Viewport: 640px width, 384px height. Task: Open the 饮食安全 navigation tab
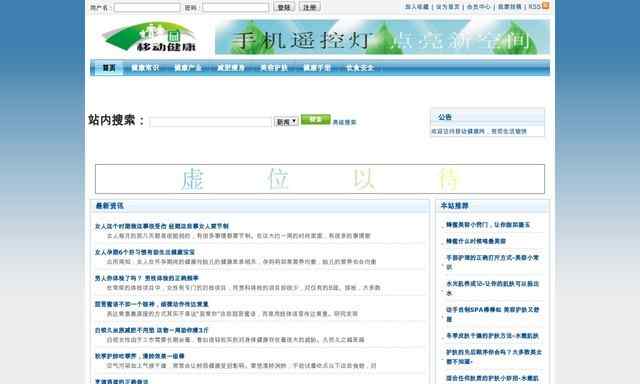360,68
